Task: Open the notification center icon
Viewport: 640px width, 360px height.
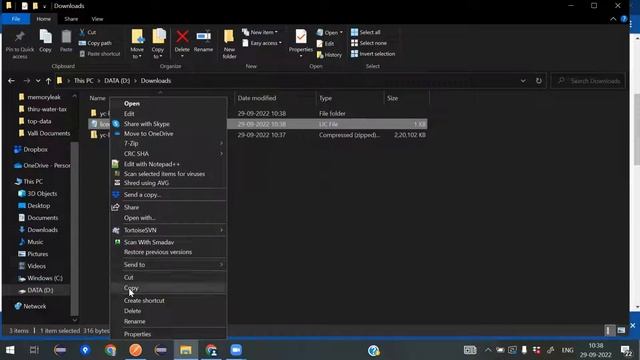Action: [x=625, y=350]
